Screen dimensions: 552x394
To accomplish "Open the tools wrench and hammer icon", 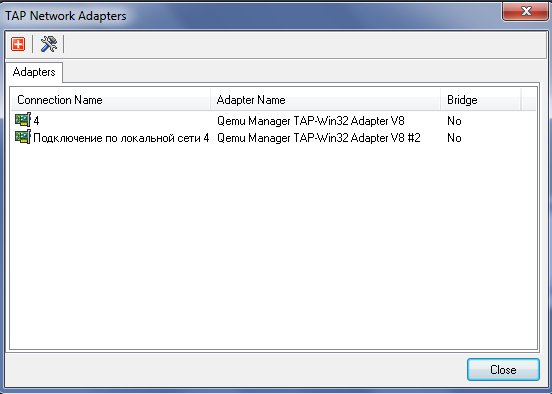I will (x=49, y=44).
